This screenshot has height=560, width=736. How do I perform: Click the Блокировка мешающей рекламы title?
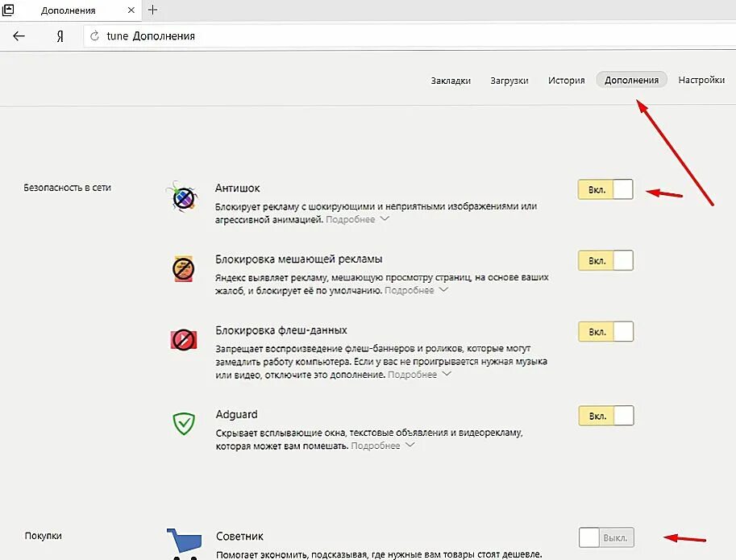click(299, 259)
